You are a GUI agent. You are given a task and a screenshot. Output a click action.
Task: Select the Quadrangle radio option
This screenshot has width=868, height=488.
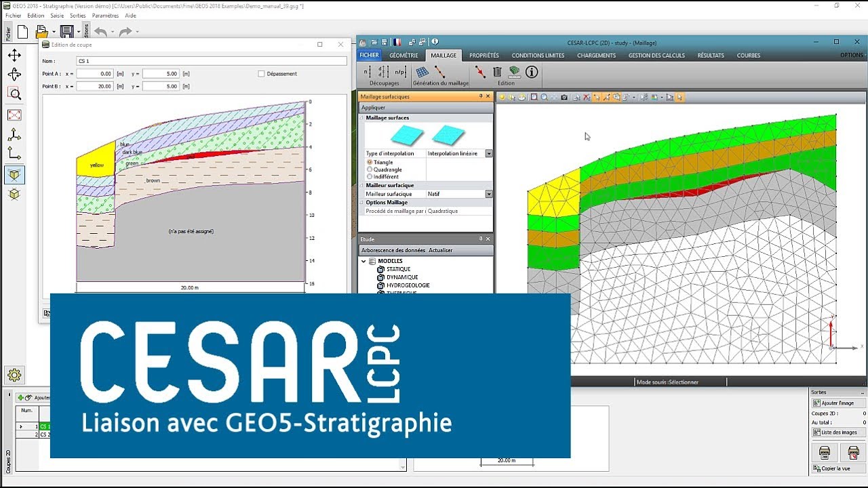point(370,169)
